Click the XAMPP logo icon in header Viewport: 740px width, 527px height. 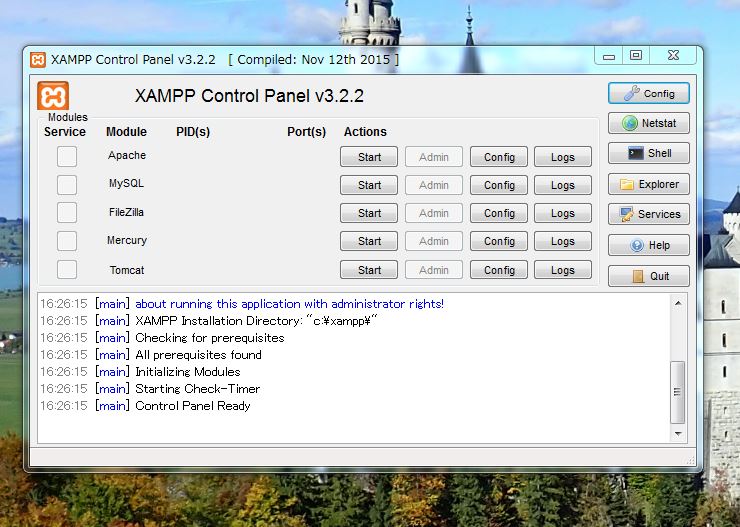point(53,96)
